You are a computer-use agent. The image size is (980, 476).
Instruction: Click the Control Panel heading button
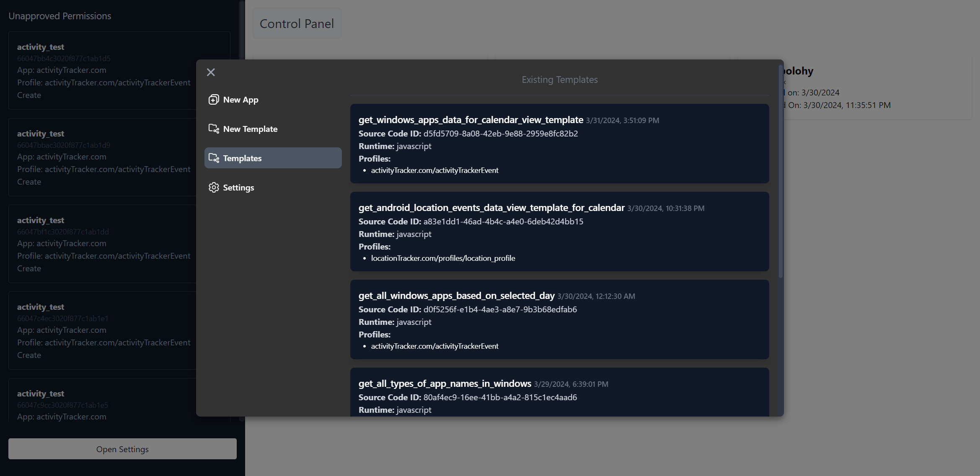pyautogui.click(x=297, y=23)
